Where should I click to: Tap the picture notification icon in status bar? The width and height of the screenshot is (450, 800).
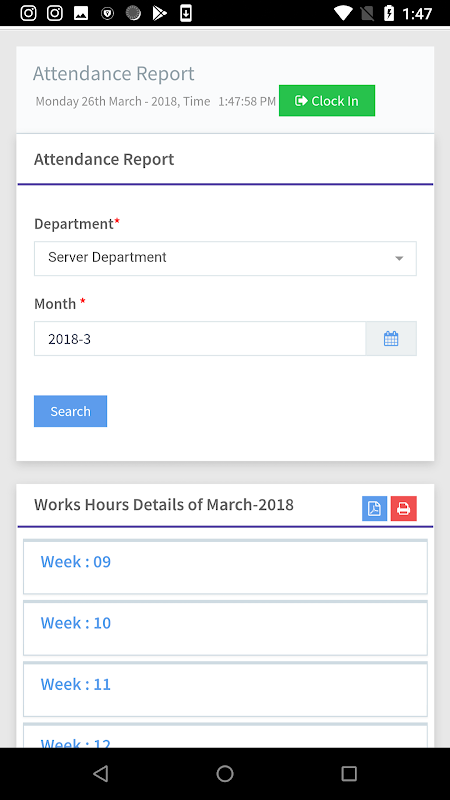pyautogui.click(x=81, y=13)
